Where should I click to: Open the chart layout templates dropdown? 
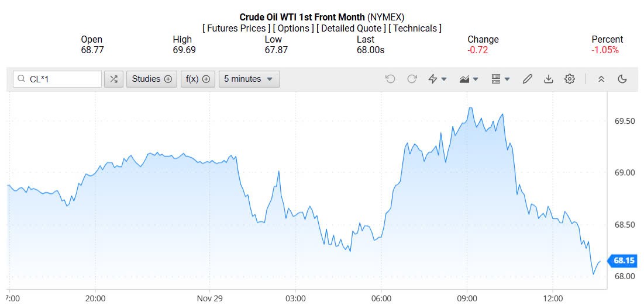(501, 79)
